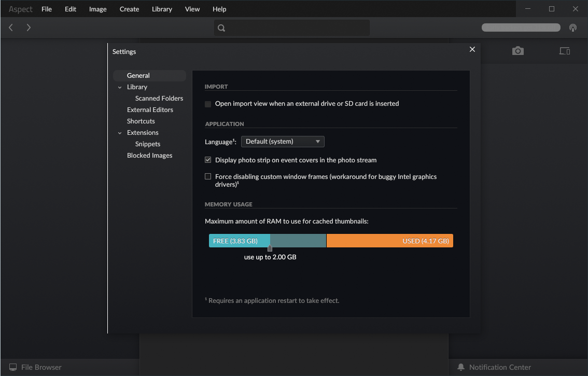Close the Settings dialog
The image size is (588, 376).
coord(472,49)
